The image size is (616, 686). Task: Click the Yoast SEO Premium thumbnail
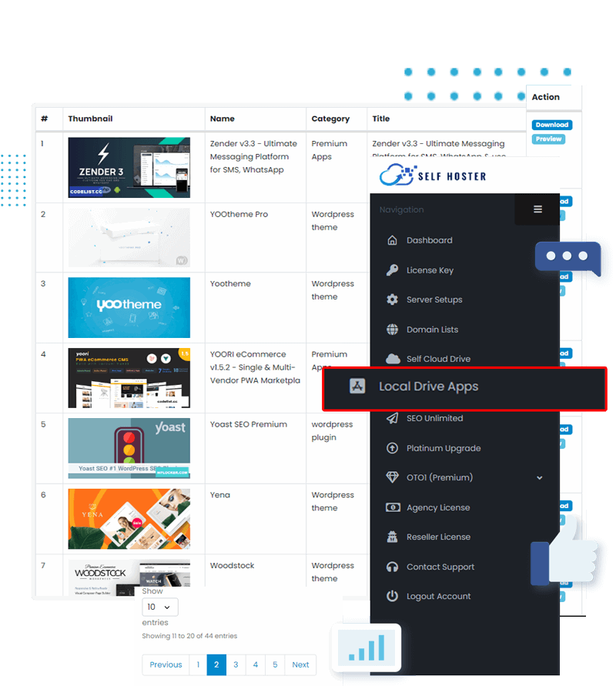click(x=129, y=448)
